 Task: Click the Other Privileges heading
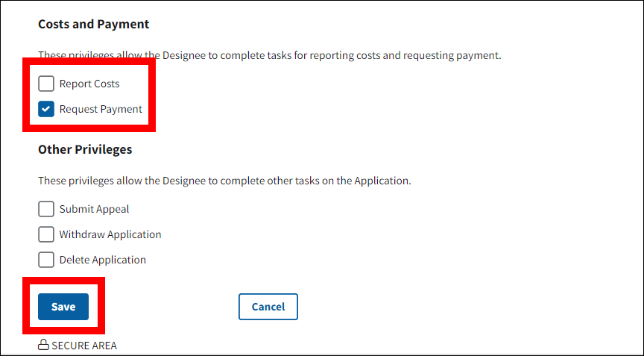tap(85, 149)
